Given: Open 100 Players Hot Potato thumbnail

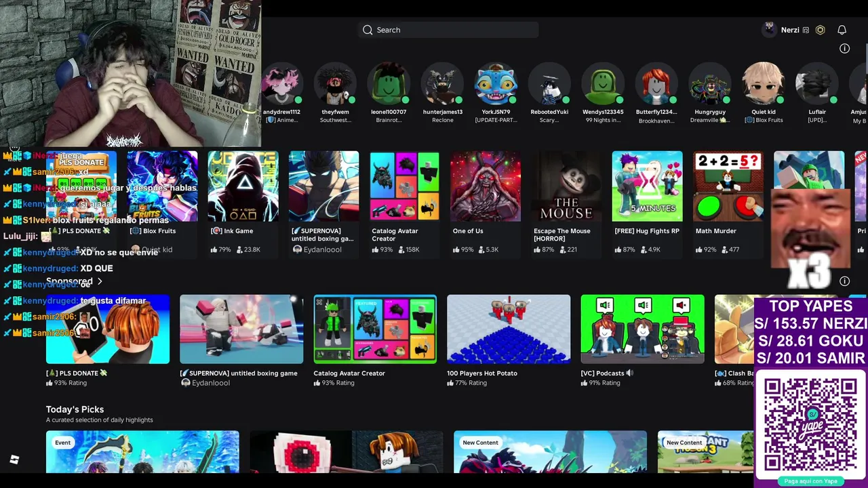Looking at the screenshot, I should 509,329.
